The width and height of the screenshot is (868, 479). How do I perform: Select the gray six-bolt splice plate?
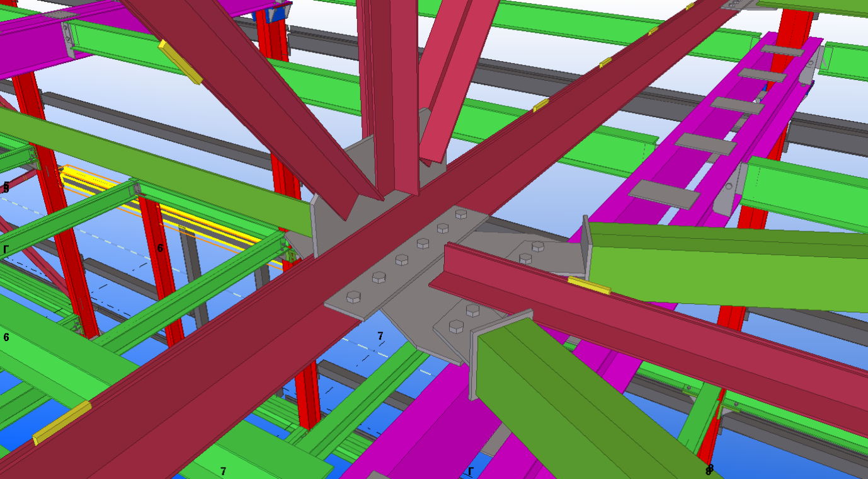pyautogui.click(x=406, y=263)
